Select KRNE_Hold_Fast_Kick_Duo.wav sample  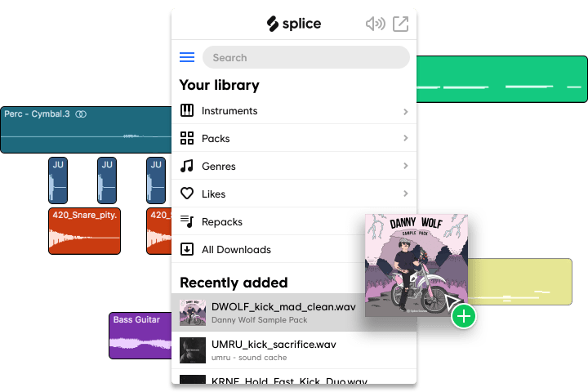294,377
